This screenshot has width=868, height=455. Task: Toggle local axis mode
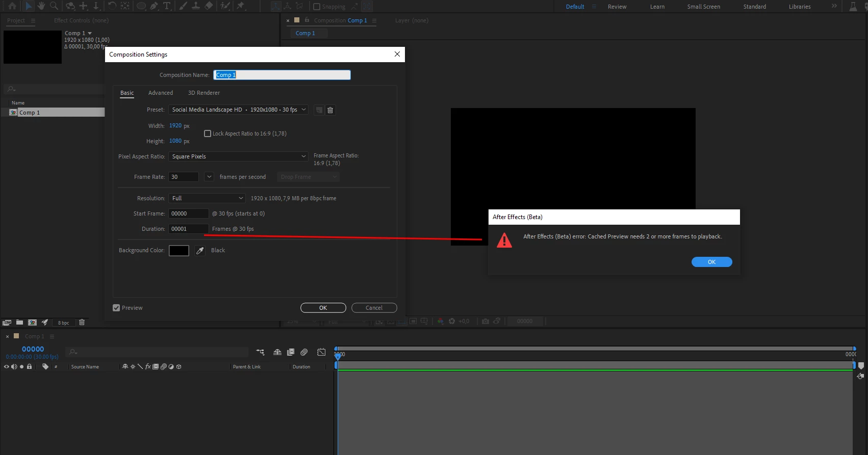pos(276,6)
